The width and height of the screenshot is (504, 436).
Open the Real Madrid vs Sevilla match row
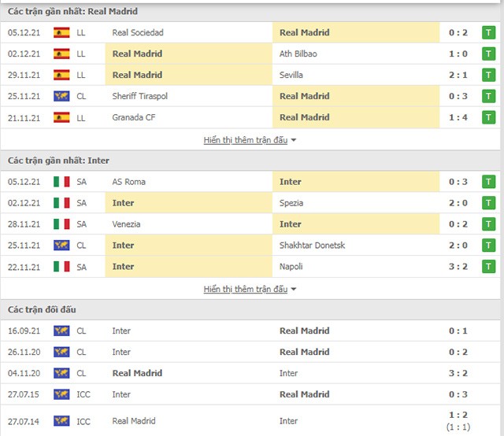coord(250,75)
